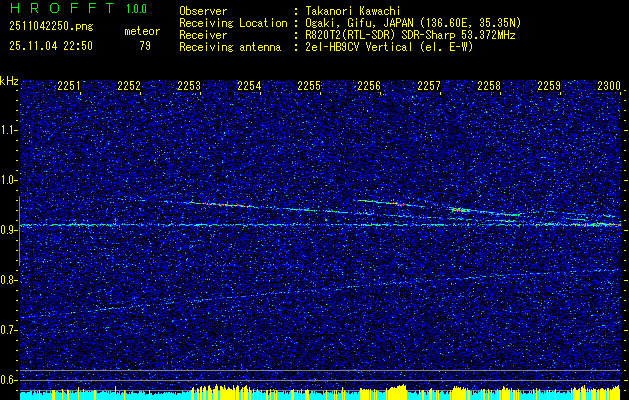Click the 2300 time marker
The height and width of the screenshot is (400, 629).
(609, 85)
